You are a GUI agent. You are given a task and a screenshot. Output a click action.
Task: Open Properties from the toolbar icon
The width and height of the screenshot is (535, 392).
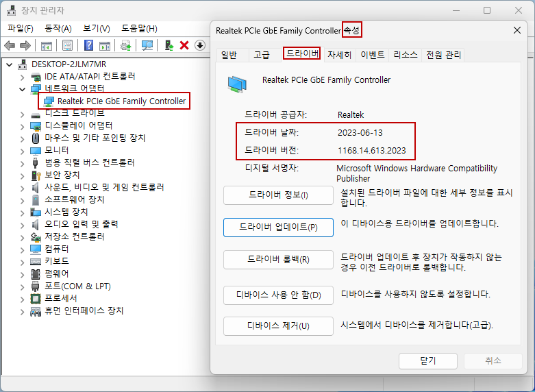coord(67,45)
